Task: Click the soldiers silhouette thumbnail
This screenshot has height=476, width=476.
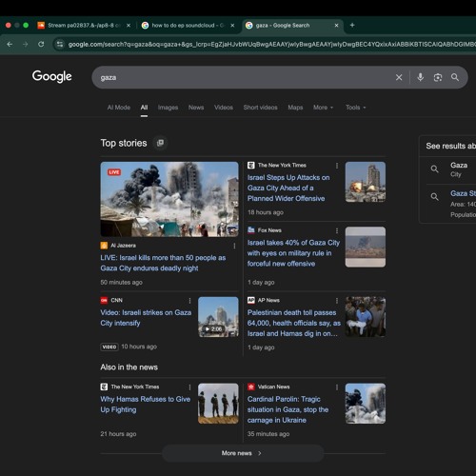Action: point(218,404)
